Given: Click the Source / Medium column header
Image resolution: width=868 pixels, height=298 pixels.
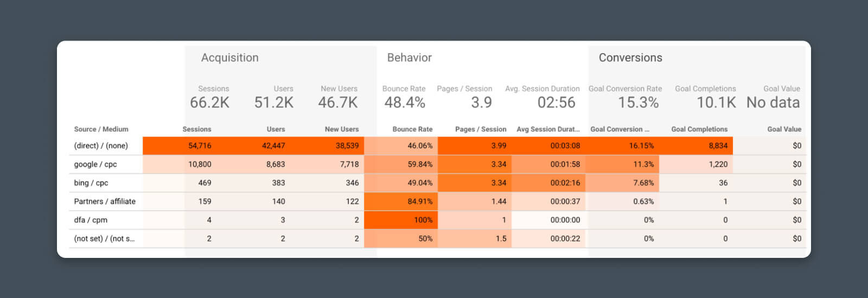Looking at the screenshot, I should (101, 129).
